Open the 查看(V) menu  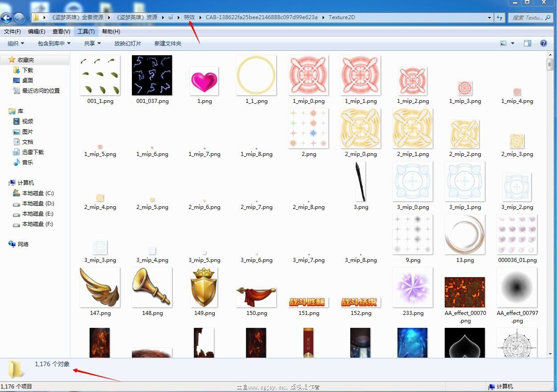61,32
